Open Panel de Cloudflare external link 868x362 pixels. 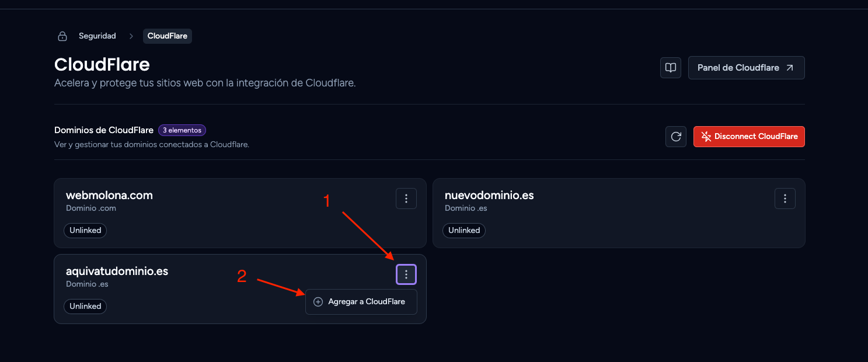(747, 68)
